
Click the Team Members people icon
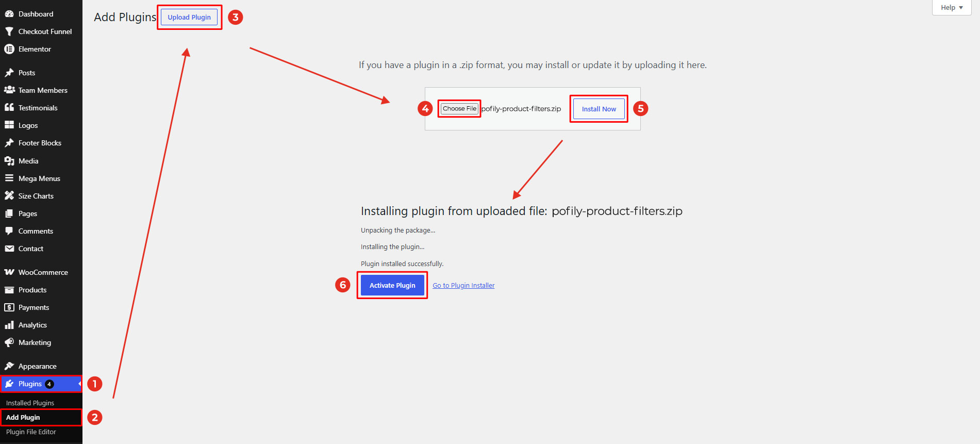click(x=9, y=90)
